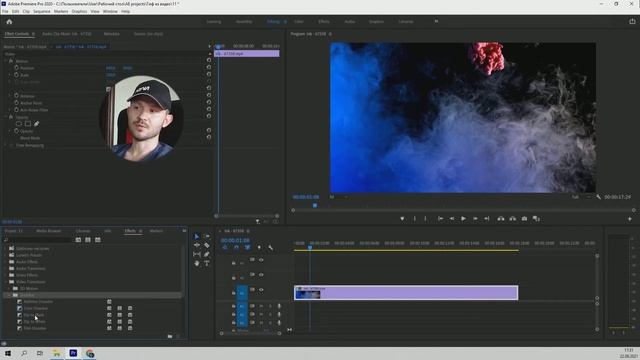Open the Sequence menu
640x360 pixels.
coord(42,11)
